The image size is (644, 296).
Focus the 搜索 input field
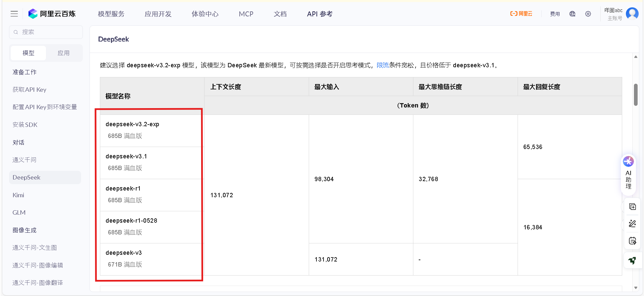pos(46,32)
